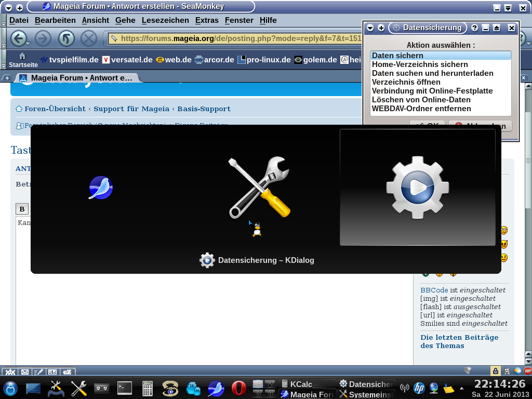Open the Datei menu
Image resolution: width=532 pixels, height=399 pixels.
(x=19, y=20)
